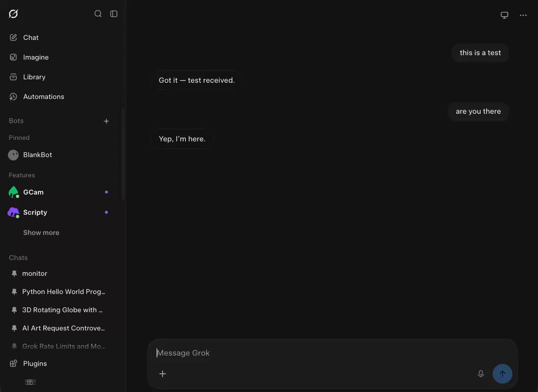538x392 pixels.
Task: Open the Grok Rate Limits and Mo… chat
Action: (x=64, y=346)
